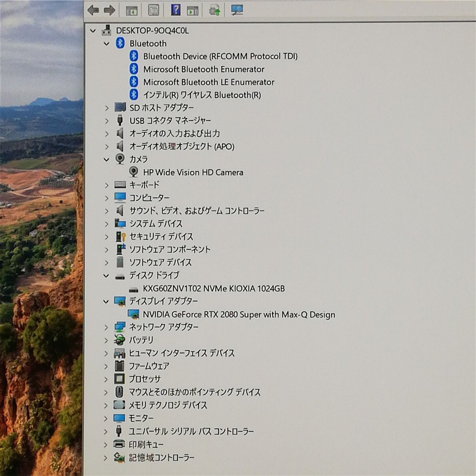Click the バッテリ battery icon
The width and height of the screenshot is (476, 476).
(x=119, y=340)
